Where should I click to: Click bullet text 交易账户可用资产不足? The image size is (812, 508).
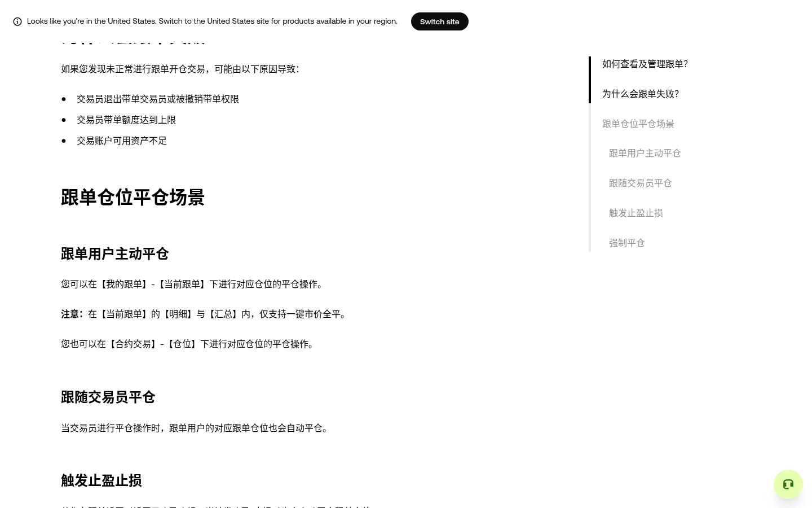point(122,141)
